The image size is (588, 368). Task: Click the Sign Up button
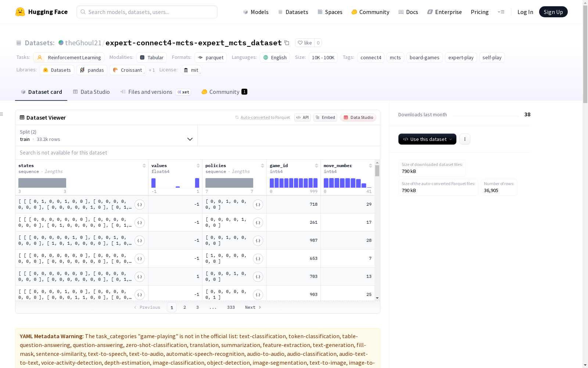(553, 12)
